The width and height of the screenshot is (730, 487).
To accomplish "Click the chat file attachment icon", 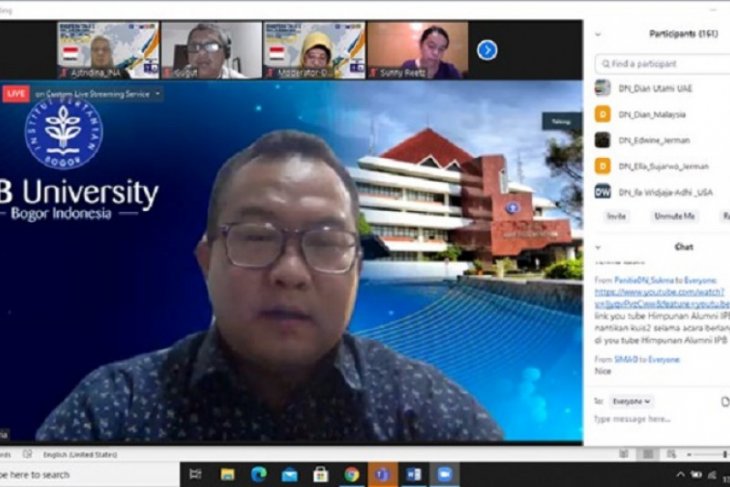I will (x=725, y=401).
